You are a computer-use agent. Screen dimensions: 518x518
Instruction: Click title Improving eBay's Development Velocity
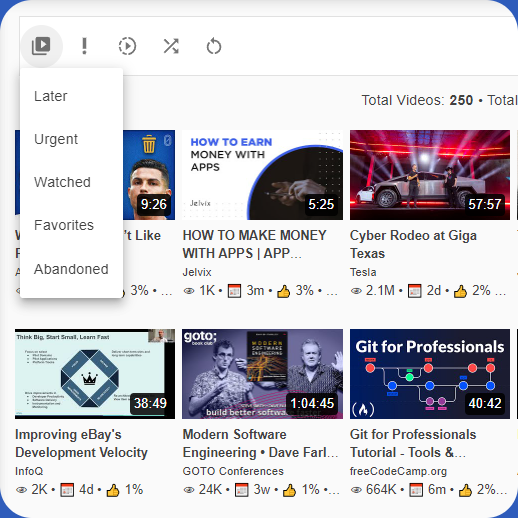point(81,443)
